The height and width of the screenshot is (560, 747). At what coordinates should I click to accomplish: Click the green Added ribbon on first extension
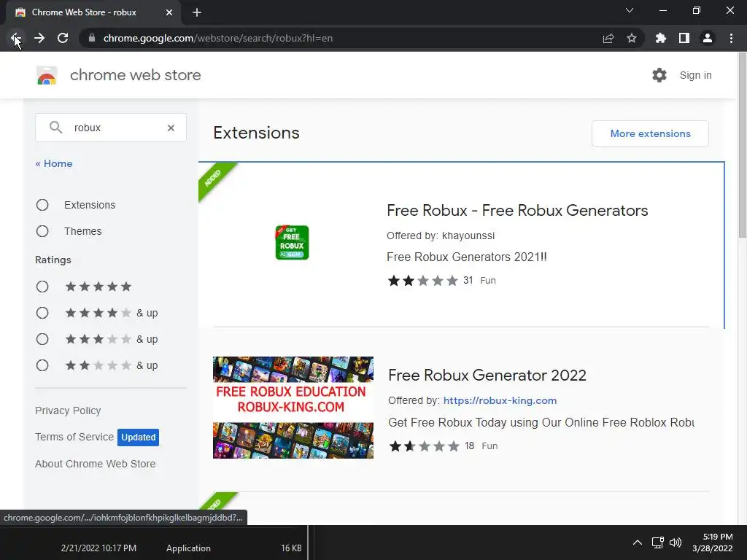coord(214,179)
